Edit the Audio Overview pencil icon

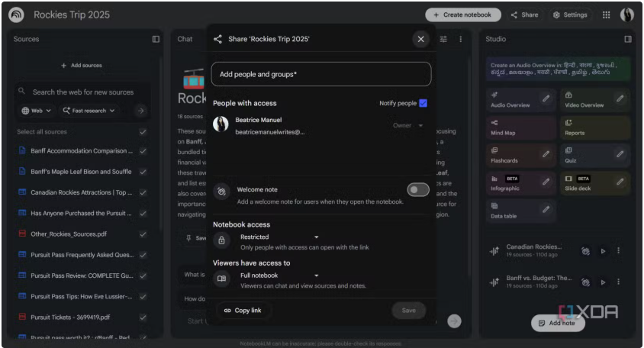coord(546,98)
